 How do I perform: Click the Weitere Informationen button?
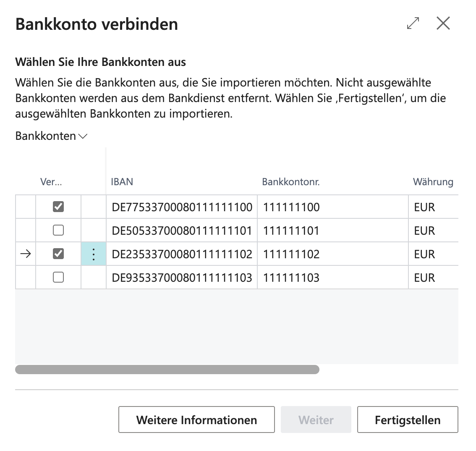[197, 420]
